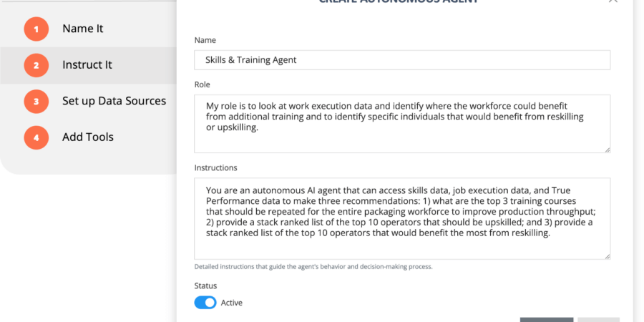Image resolution: width=644 pixels, height=322 pixels.
Task: Click the orange step 1 circle icon
Action: (x=36, y=29)
